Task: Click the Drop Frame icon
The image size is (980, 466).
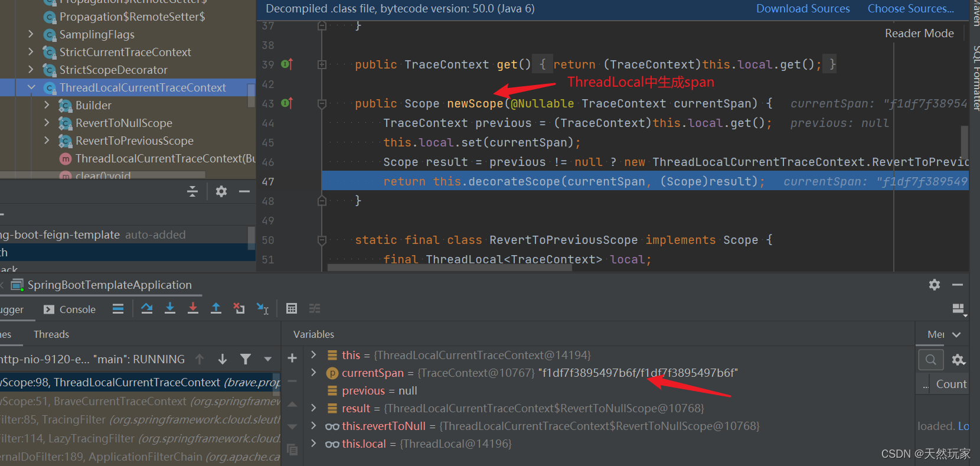Action: (x=239, y=308)
